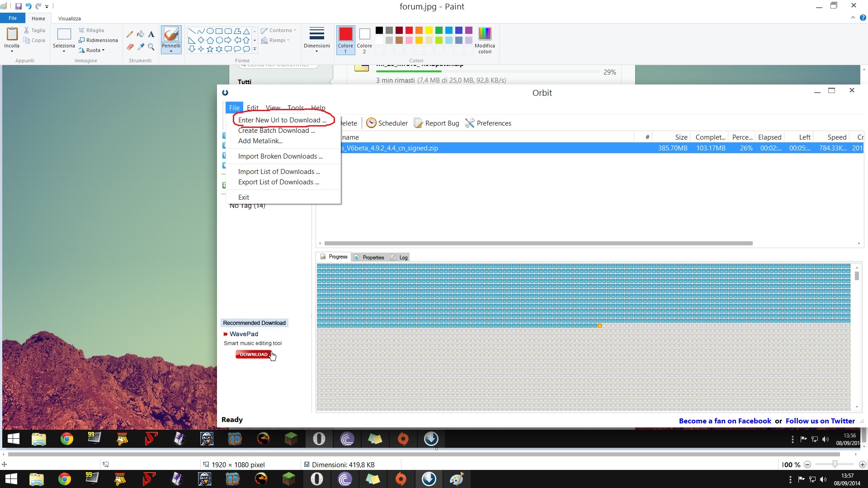Select the Pencil tool in Strumenti
The width and height of the screenshot is (868, 488).
[x=130, y=34]
